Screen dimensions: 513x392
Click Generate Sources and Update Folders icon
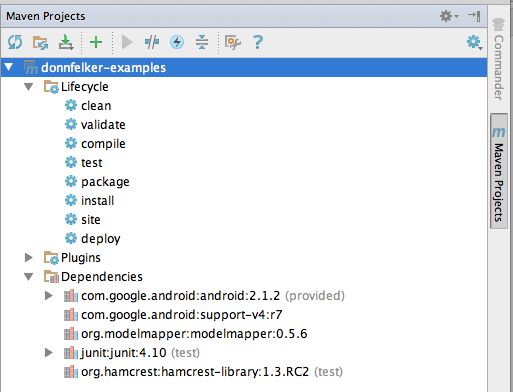[40, 43]
